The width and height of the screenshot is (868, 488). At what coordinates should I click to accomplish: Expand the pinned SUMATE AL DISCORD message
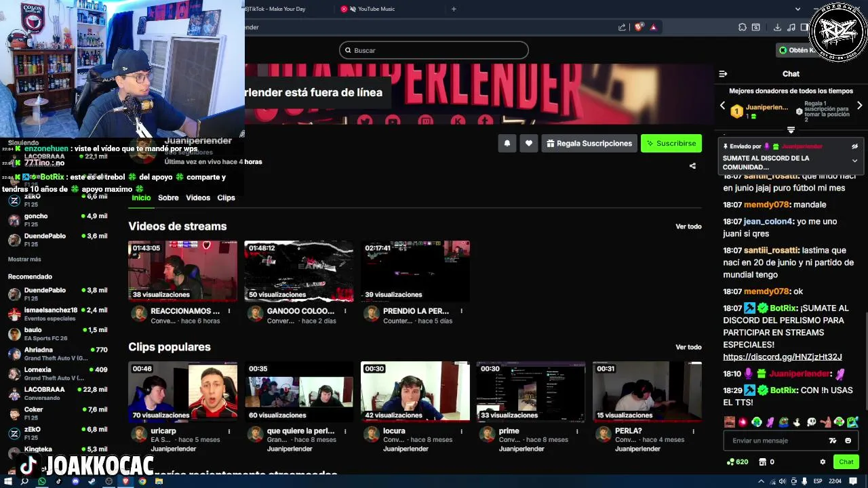[854, 161]
